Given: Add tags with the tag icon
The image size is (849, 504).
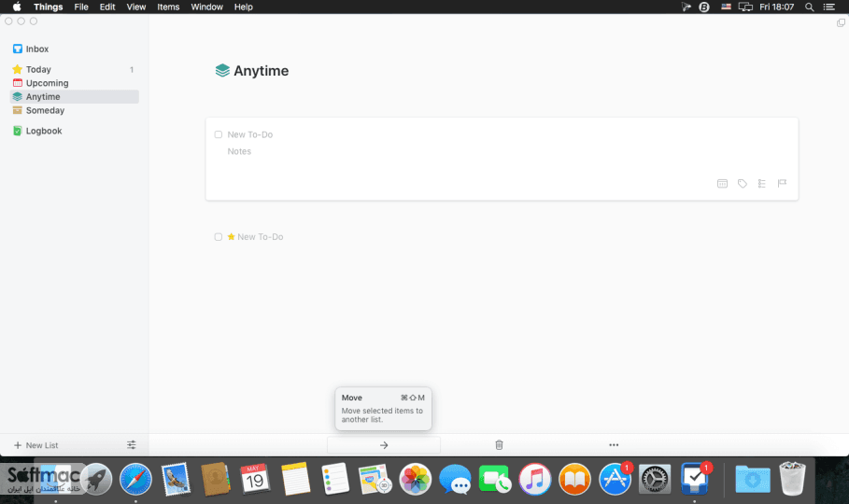Looking at the screenshot, I should click(x=743, y=184).
